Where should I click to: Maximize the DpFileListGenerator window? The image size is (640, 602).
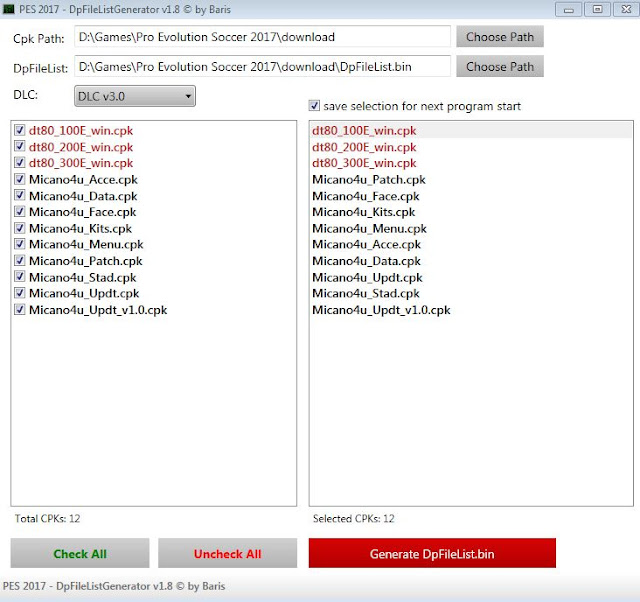[x=597, y=9]
